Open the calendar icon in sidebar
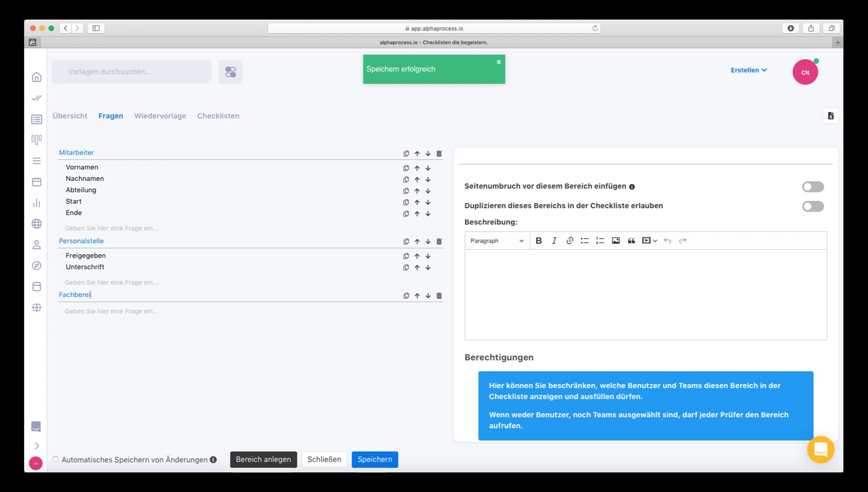This screenshot has height=492, width=868. coord(37,182)
